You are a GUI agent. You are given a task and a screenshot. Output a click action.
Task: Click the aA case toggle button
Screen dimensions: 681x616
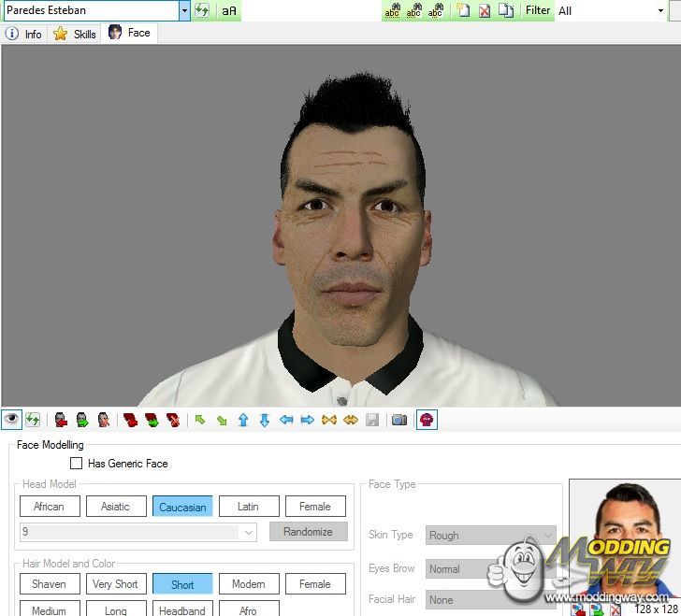click(228, 10)
